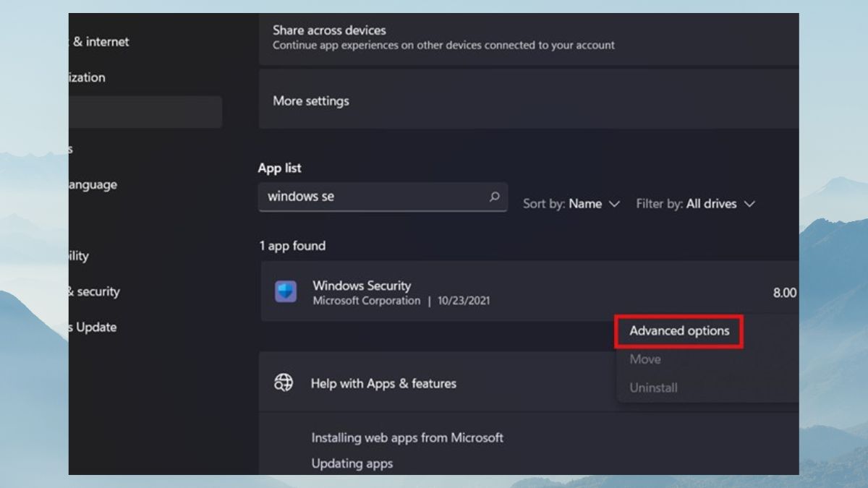
Task: Click the 10/23/2021 install date
Action: pyautogui.click(x=464, y=301)
